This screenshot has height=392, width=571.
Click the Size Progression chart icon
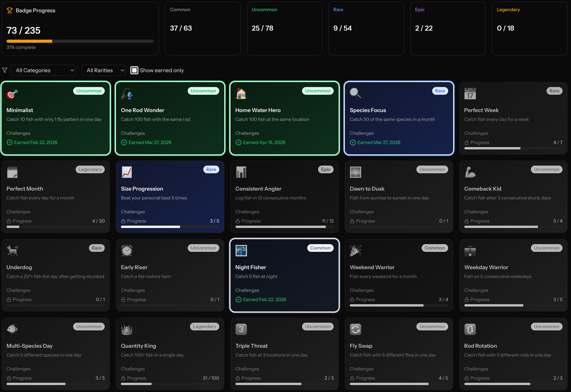127,172
